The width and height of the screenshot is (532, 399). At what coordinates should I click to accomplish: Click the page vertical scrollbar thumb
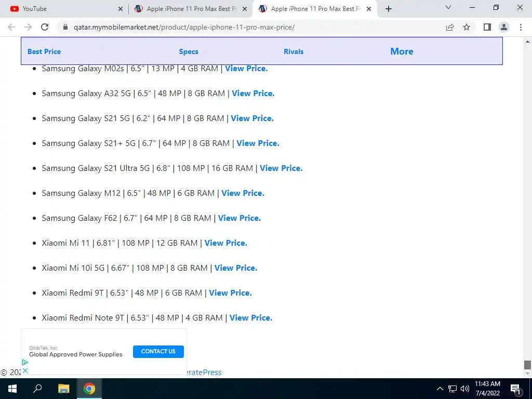coord(527,365)
